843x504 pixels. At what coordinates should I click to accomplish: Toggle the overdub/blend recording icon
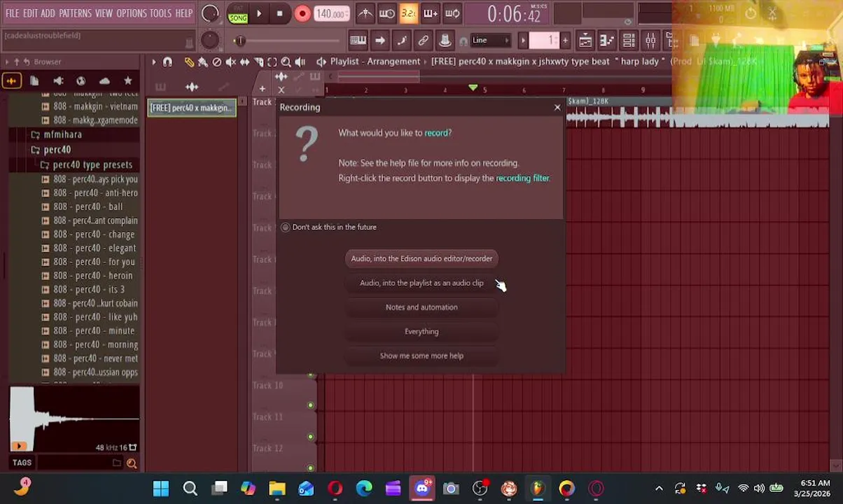click(x=431, y=13)
